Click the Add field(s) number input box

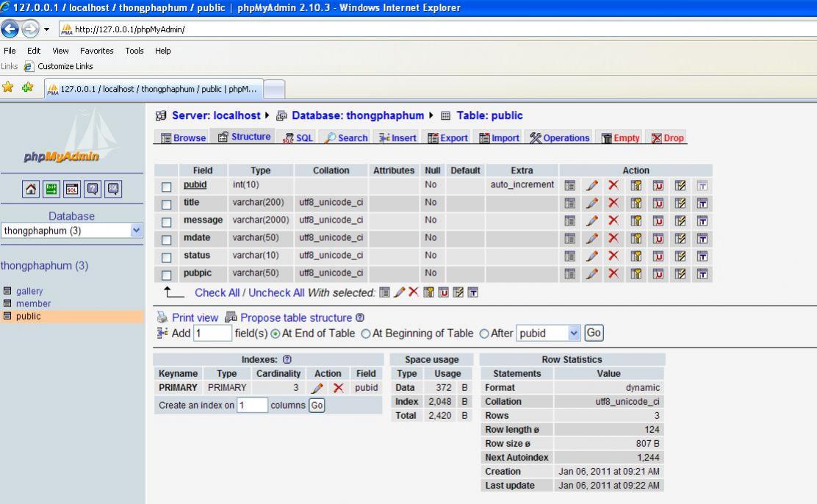[x=212, y=334]
